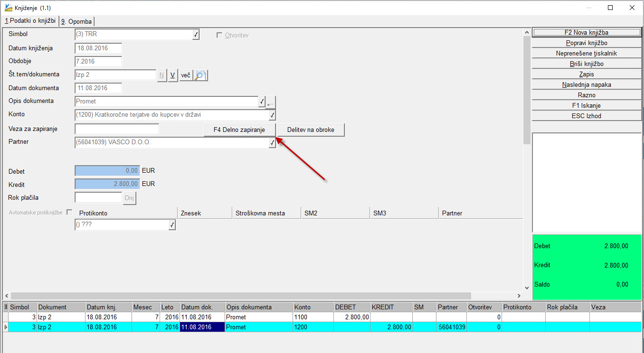Click the Rok plačila column header
The width and height of the screenshot is (644, 353).
pos(568,307)
